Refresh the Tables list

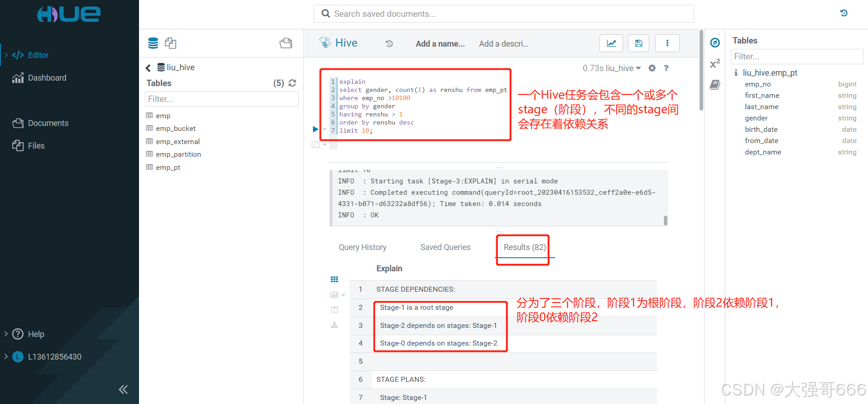coord(293,83)
